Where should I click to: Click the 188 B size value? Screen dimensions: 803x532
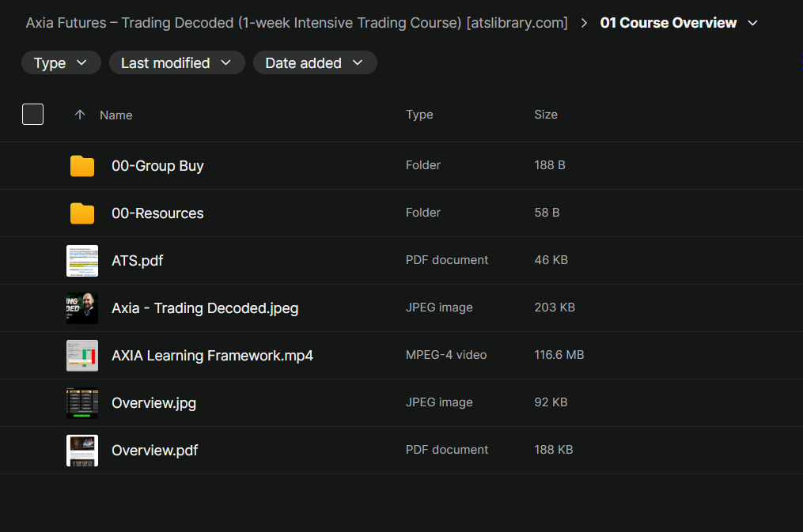coord(550,164)
